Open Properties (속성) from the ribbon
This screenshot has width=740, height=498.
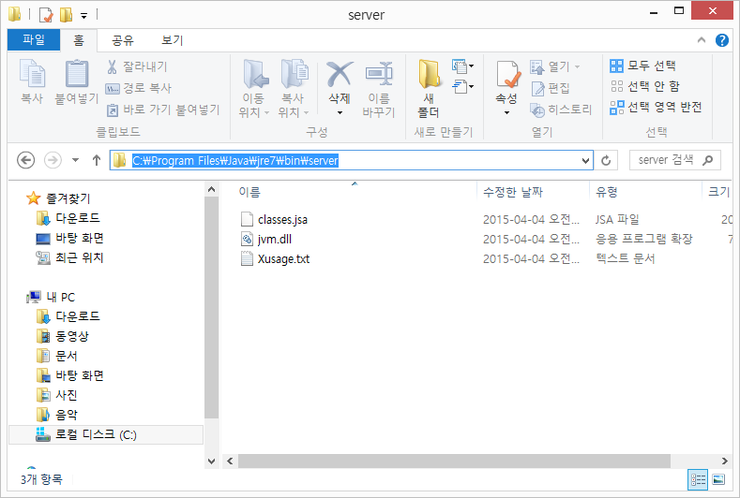coord(507,78)
